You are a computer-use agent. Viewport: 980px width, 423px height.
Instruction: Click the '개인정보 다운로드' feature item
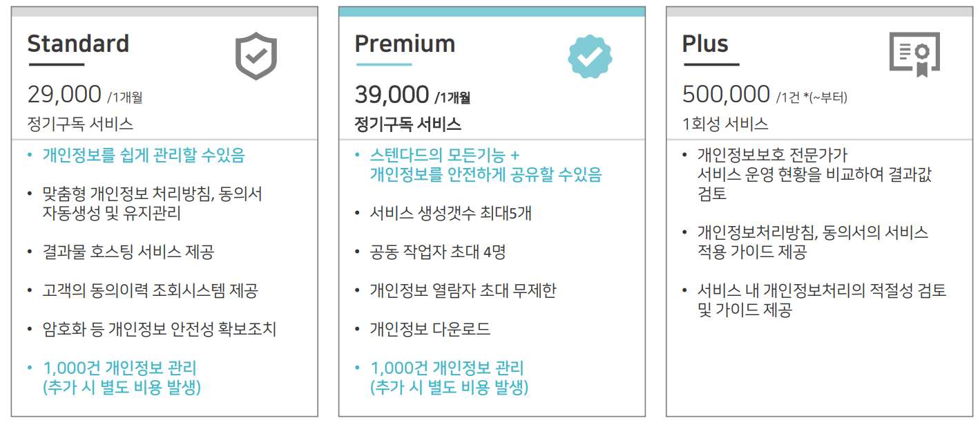coord(430,329)
